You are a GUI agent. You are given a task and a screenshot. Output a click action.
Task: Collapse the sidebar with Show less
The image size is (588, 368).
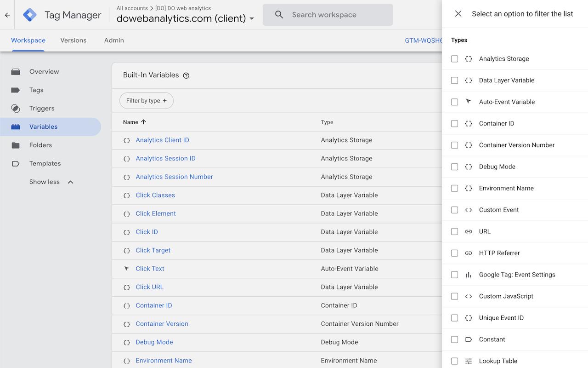[51, 182]
